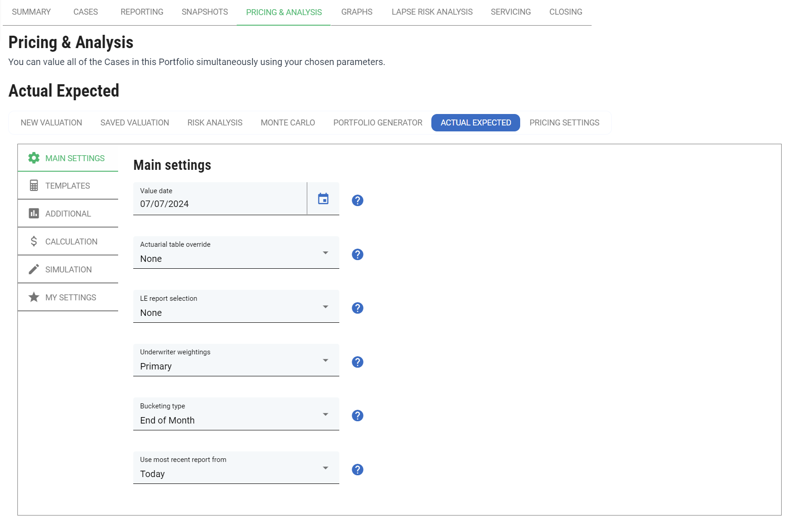Open help for Use most recent report
This screenshot has width=794, height=532.
pos(357,470)
